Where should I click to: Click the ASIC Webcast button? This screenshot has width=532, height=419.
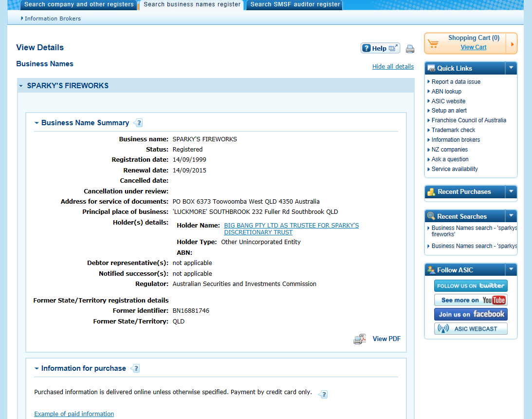(471, 329)
